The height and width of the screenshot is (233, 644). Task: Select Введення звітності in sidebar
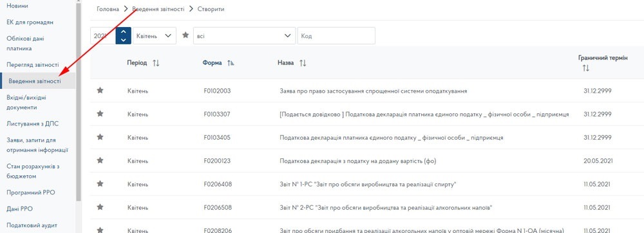[x=38, y=81]
